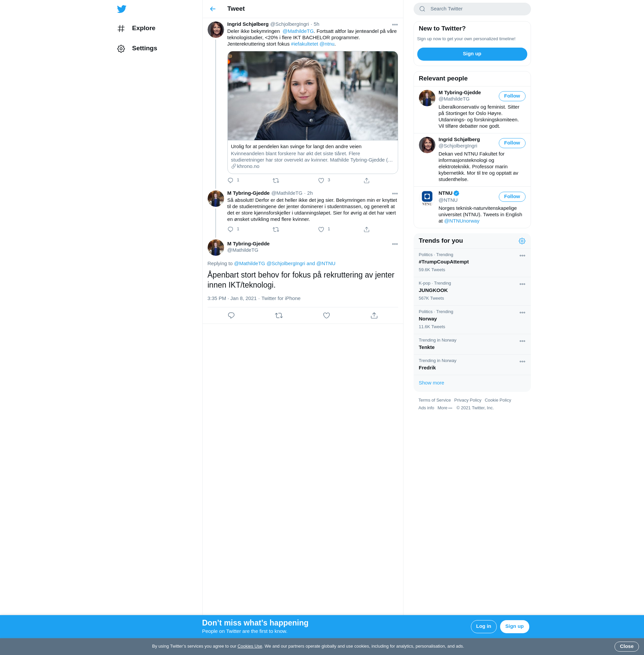This screenshot has height=655, width=644.
Task: Open options for JUNGKOOK trend
Action: click(x=522, y=284)
